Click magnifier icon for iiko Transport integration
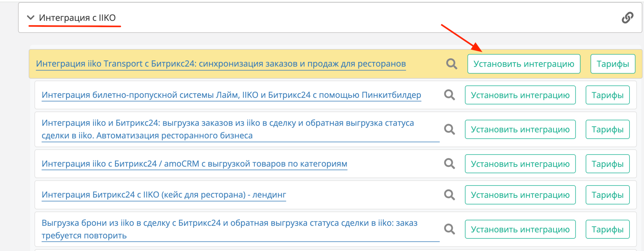The height and width of the screenshot is (251, 644). tap(451, 64)
